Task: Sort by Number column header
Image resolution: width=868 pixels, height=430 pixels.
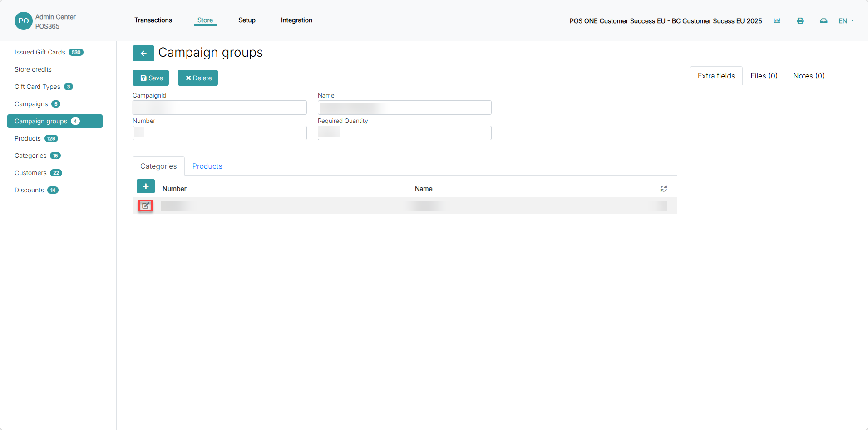Action: point(174,189)
